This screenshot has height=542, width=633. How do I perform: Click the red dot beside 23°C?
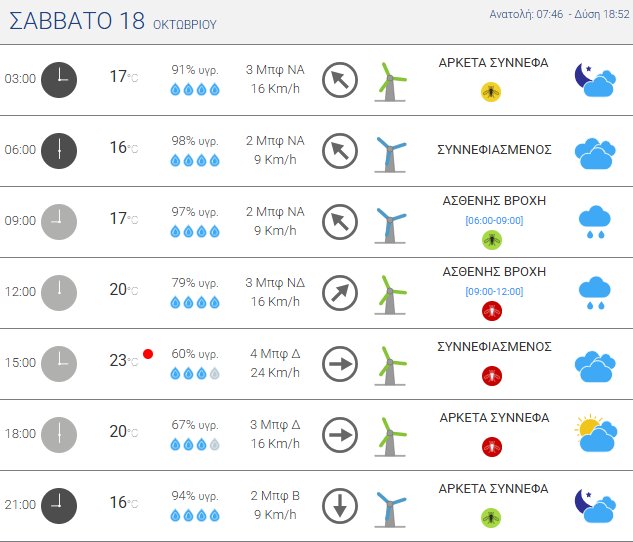(148, 354)
